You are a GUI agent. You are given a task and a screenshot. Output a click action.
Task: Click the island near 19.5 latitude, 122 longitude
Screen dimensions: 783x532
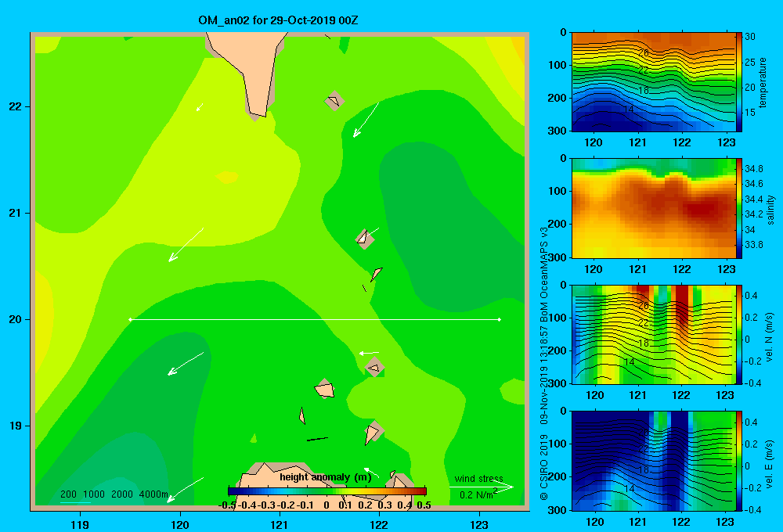point(374,367)
